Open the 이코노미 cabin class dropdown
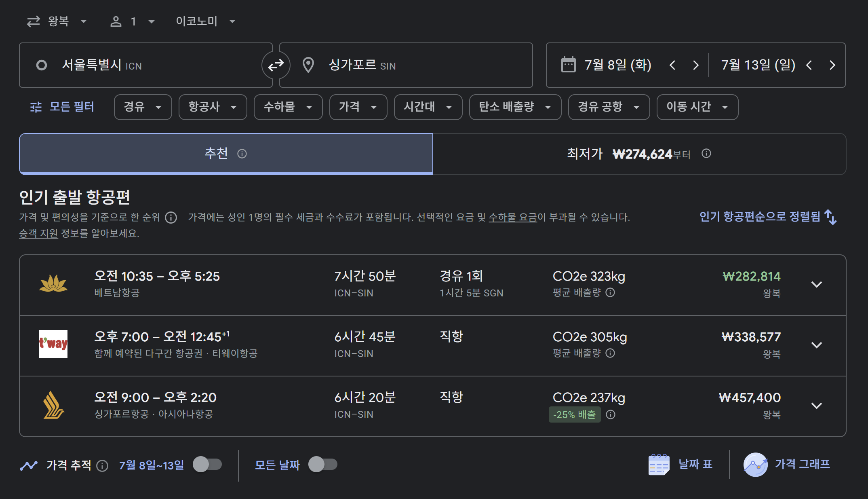868x499 pixels. pyautogui.click(x=204, y=21)
